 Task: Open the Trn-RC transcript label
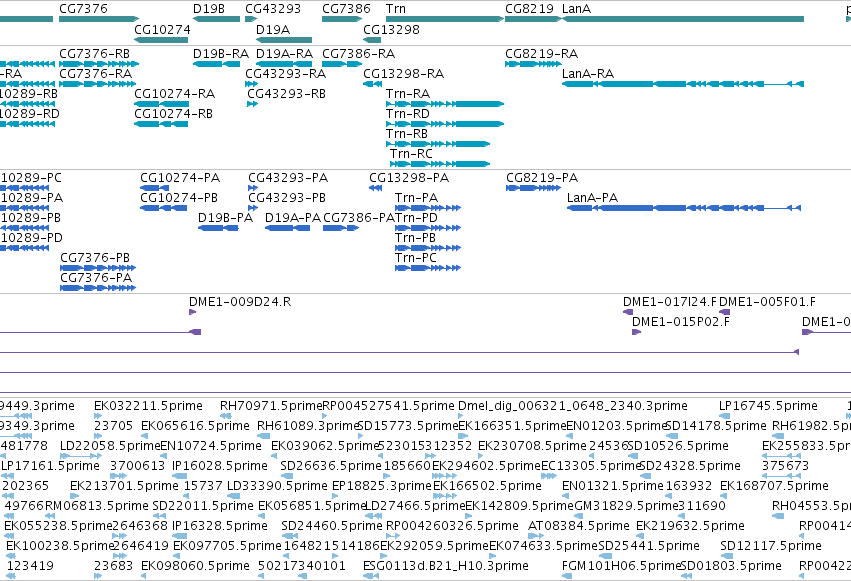coord(411,154)
